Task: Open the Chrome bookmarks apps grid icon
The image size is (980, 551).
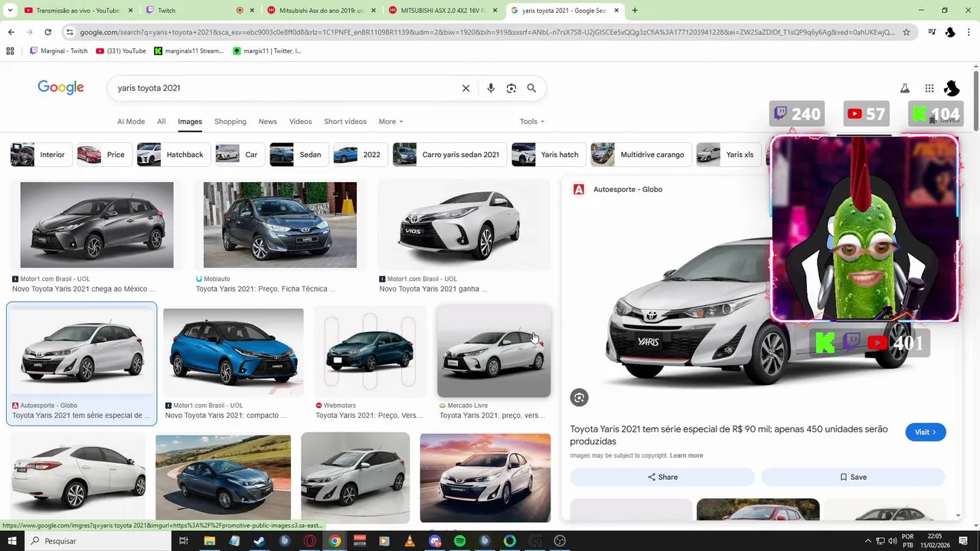Action: click(10, 51)
